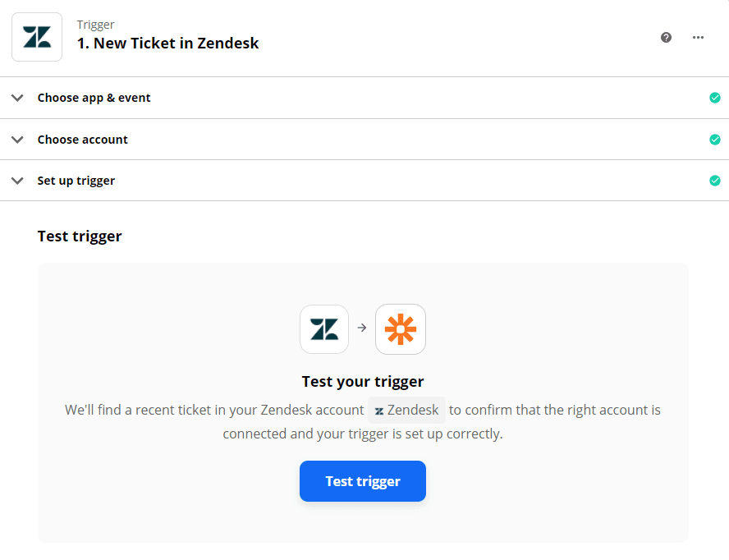Open the Choose account section header
Viewport: 729px width, 560px height.
coord(82,139)
